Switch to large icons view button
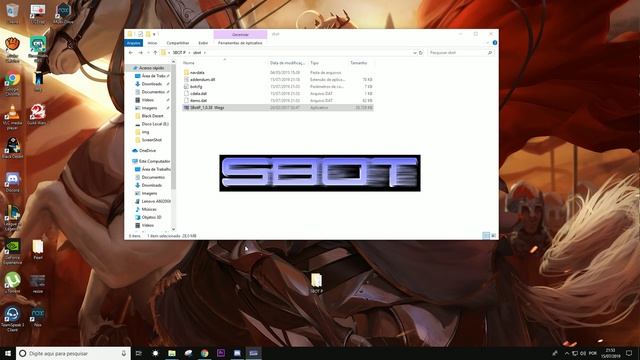Screen dimensions: 640x360 click(493, 236)
